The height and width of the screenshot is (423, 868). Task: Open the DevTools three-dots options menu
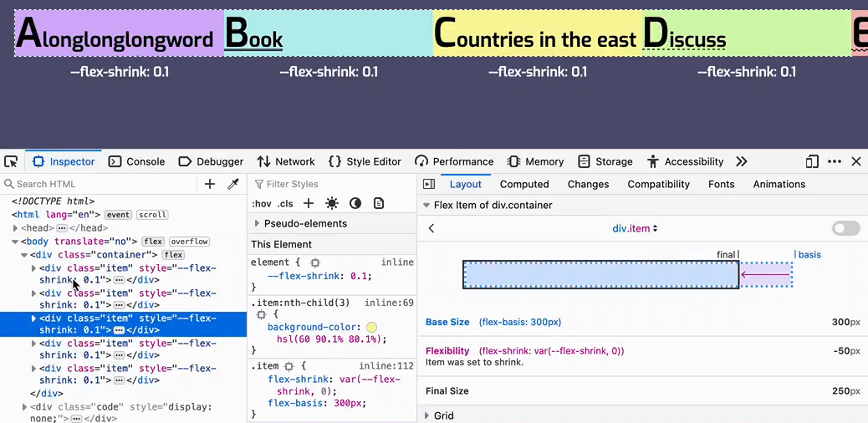pos(835,161)
